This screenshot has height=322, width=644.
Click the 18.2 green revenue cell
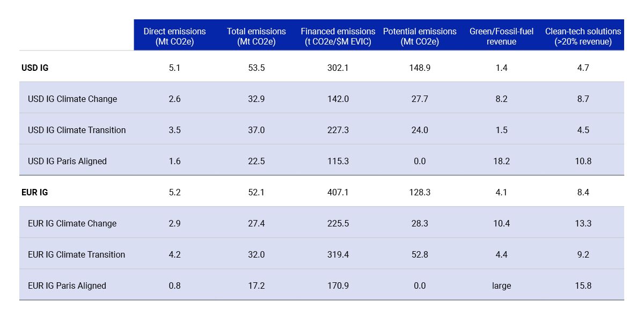pos(501,161)
